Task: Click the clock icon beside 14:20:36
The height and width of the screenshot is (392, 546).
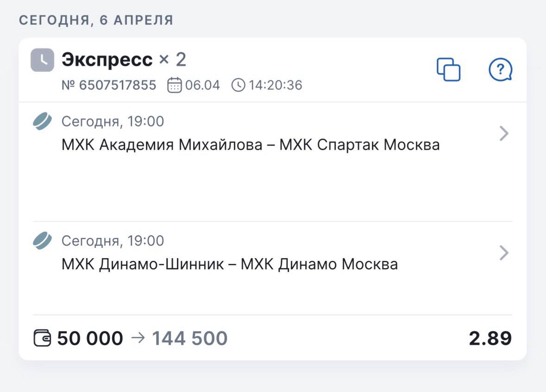Action: pos(238,86)
